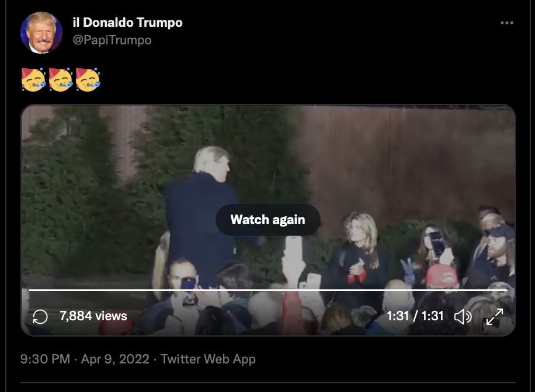Screen dimensions: 535x392
Task: Click the last party-face emoji
Action: (88, 80)
